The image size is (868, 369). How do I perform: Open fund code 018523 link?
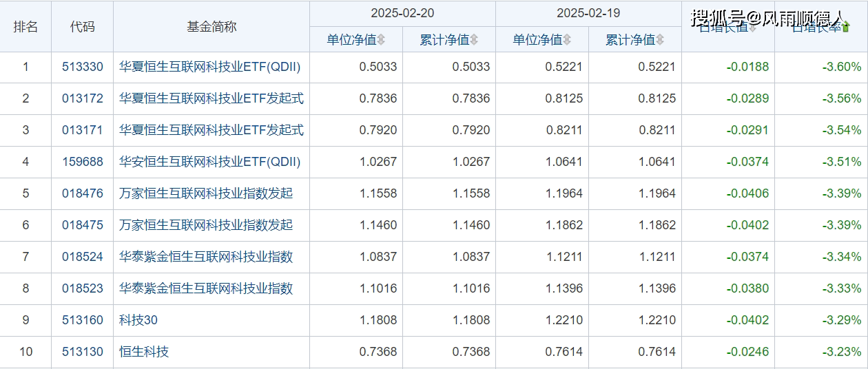(83, 288)
